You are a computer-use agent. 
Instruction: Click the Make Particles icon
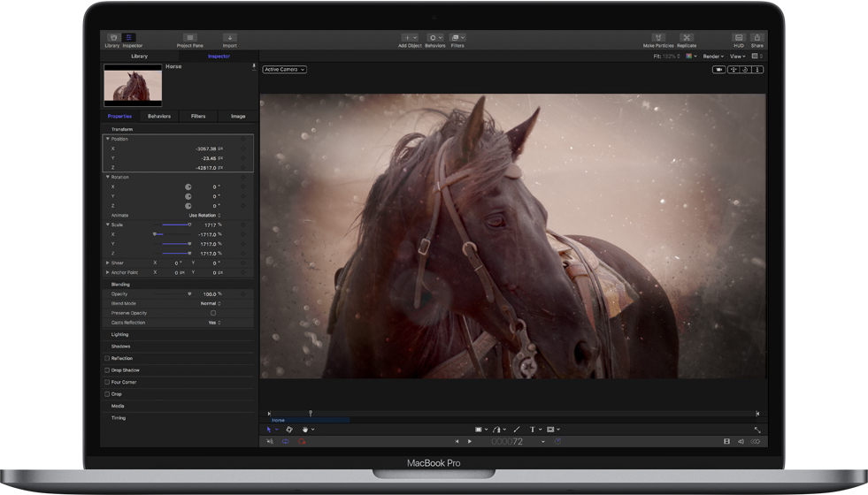657,38
